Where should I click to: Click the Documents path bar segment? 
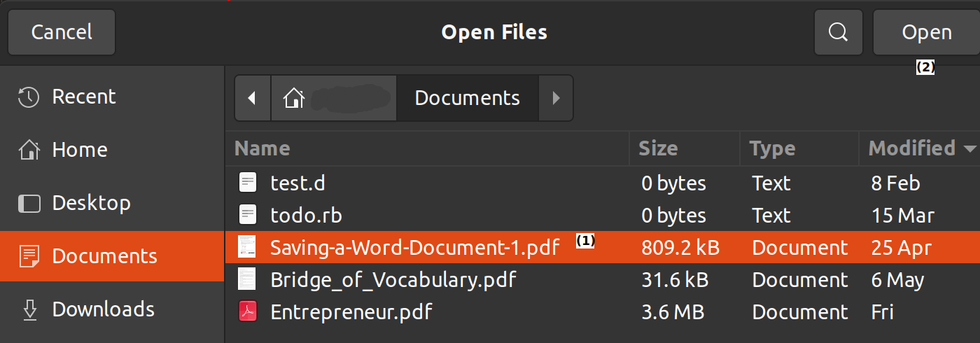(467, 99)
